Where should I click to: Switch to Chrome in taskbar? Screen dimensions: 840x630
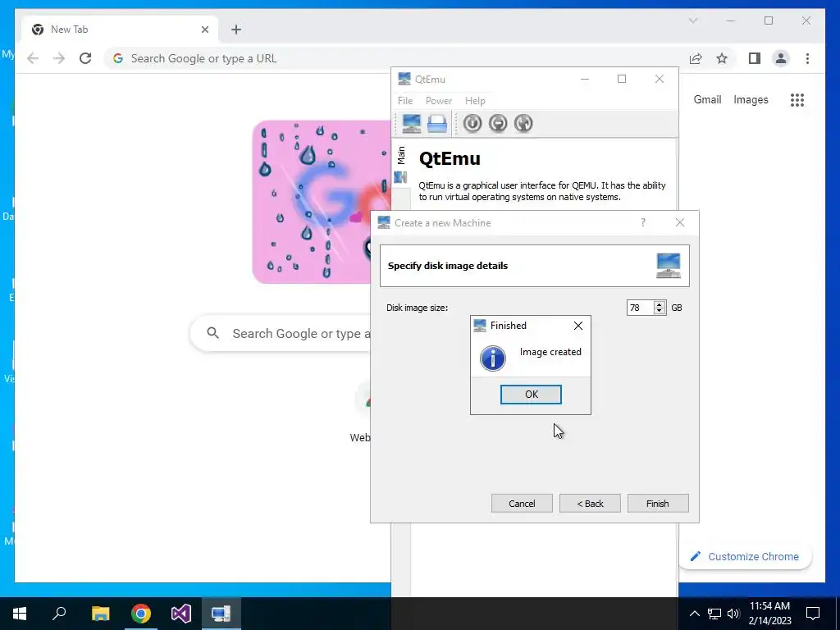(141, 614)
